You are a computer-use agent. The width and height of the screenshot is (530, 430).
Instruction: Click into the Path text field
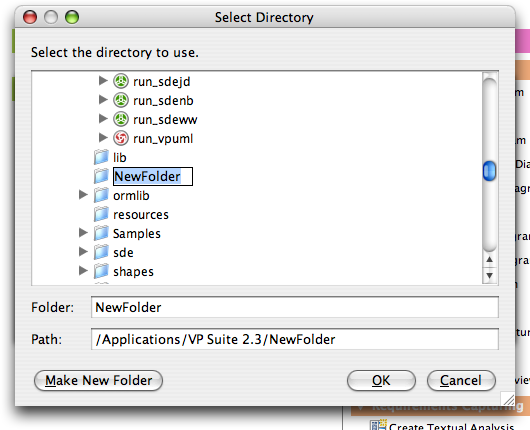pyautogui.click(x=295, y=339)
